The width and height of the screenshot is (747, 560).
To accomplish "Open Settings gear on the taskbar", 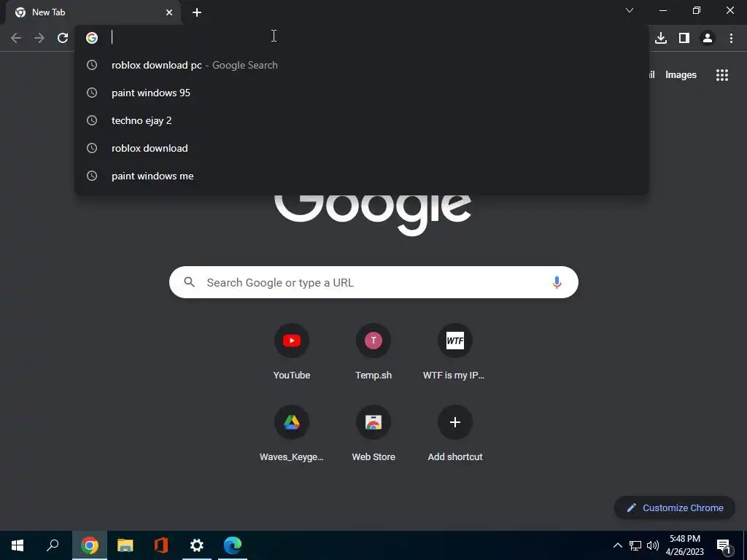I will point(197,545).
